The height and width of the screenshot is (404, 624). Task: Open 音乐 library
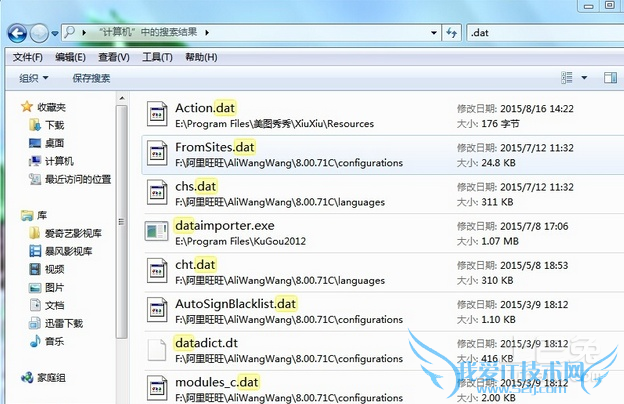click(55, 341)
